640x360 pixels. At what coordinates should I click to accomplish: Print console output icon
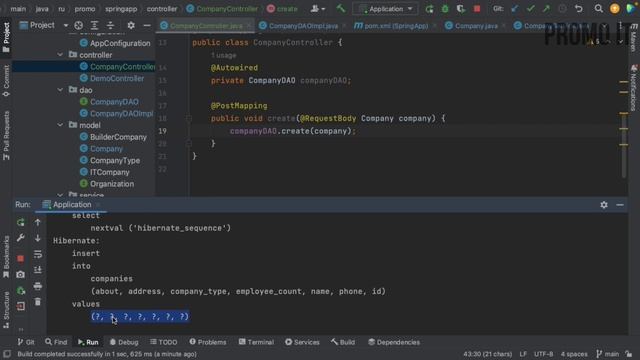pyautogui.click(x=38, y=286)
